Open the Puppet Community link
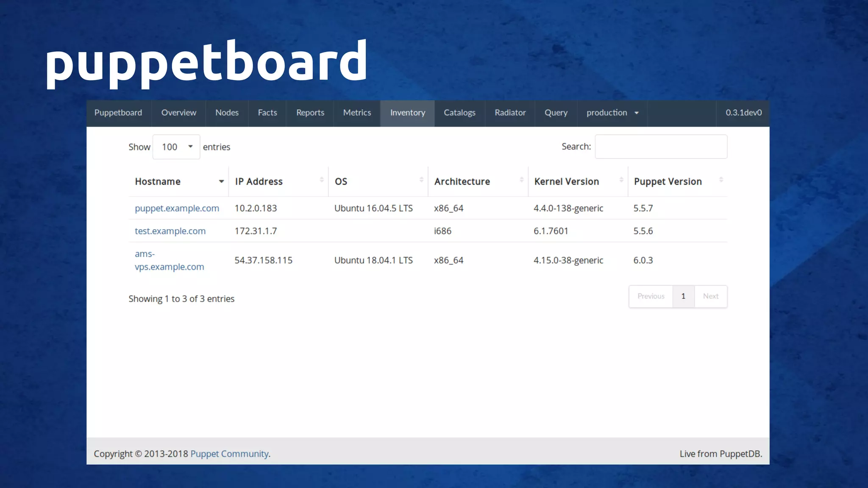The image size is (868, 488). click(x=229, y=454)
